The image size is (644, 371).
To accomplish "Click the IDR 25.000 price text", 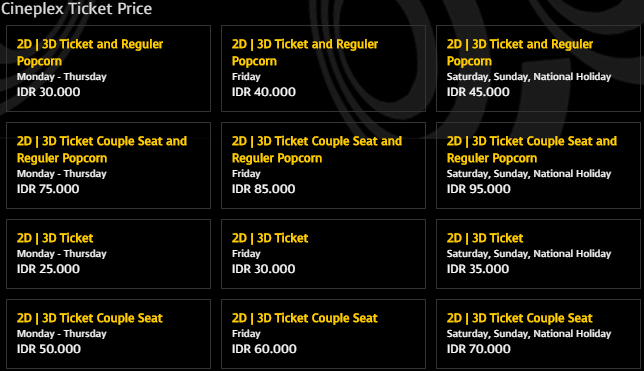I will pyautogui.click(x=48, y=269).
